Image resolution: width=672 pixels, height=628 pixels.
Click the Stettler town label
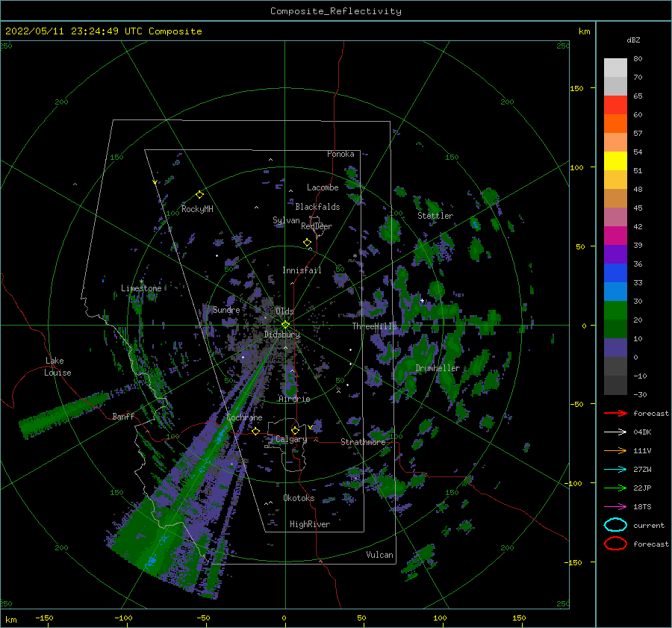tap(435, 216)
